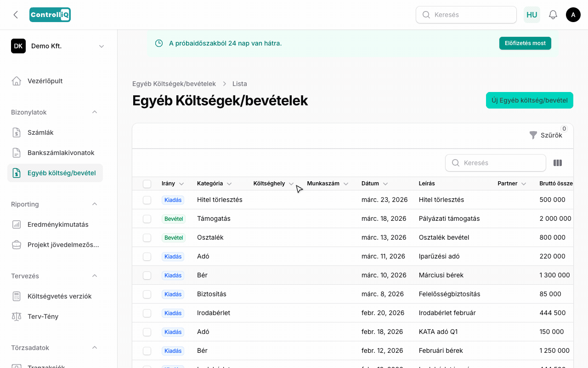588x368 pixels.
Task: Click Kiadás badge in Hitel törlesztés row
Action: point(173,200)
